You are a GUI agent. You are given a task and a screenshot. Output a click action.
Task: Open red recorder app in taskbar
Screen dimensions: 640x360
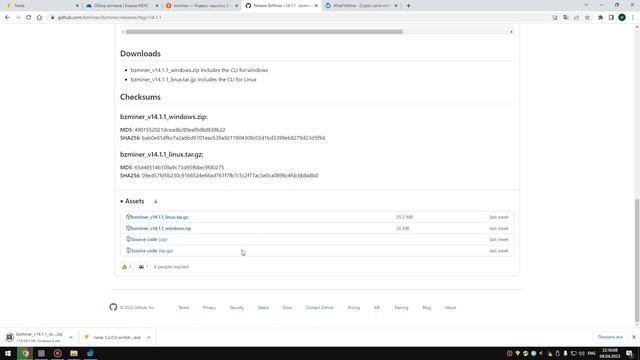[58, 353]
